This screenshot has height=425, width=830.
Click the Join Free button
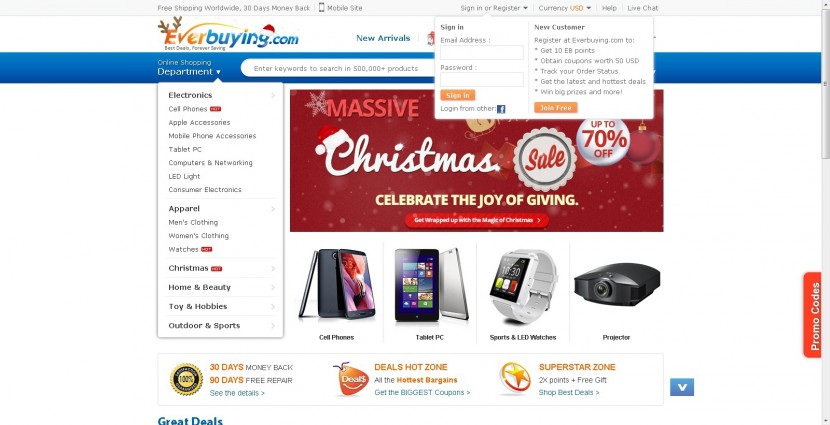point(556,107)
